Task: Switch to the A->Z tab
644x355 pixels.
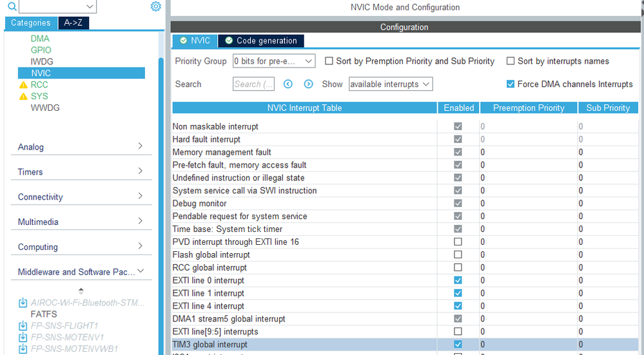Action: click(73, 23)
